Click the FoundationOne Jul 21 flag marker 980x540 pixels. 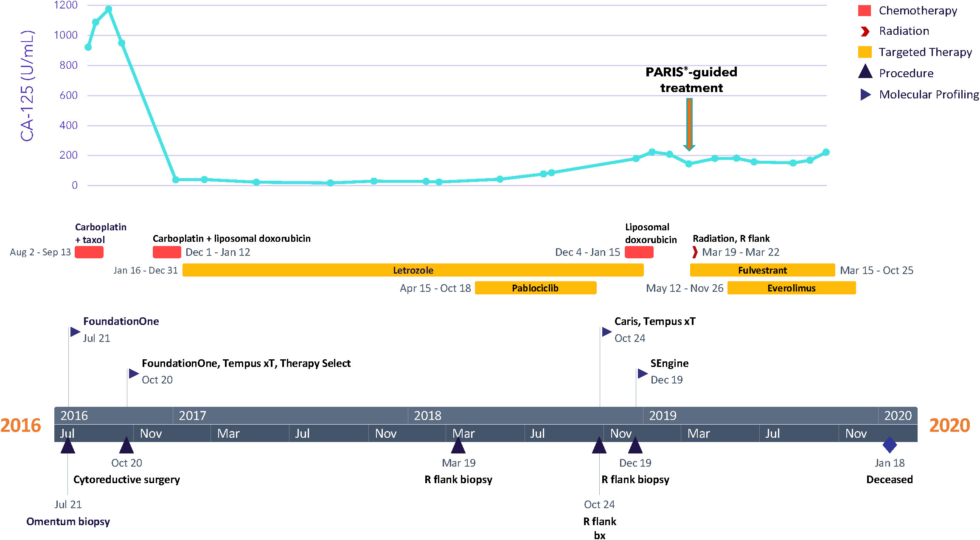click(75, 332)
